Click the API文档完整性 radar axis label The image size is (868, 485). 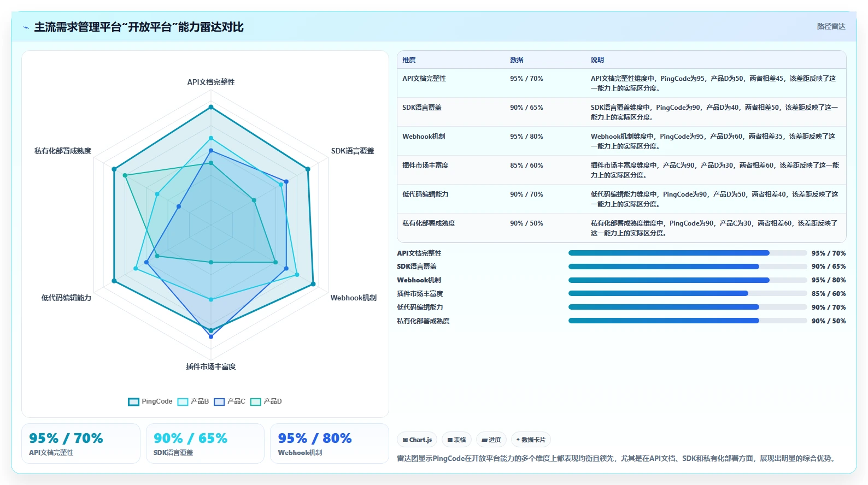(211, 82)
